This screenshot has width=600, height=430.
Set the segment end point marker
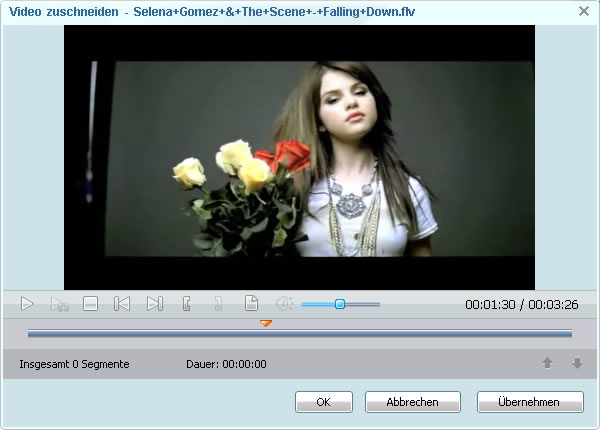click(x=218, y=304)
